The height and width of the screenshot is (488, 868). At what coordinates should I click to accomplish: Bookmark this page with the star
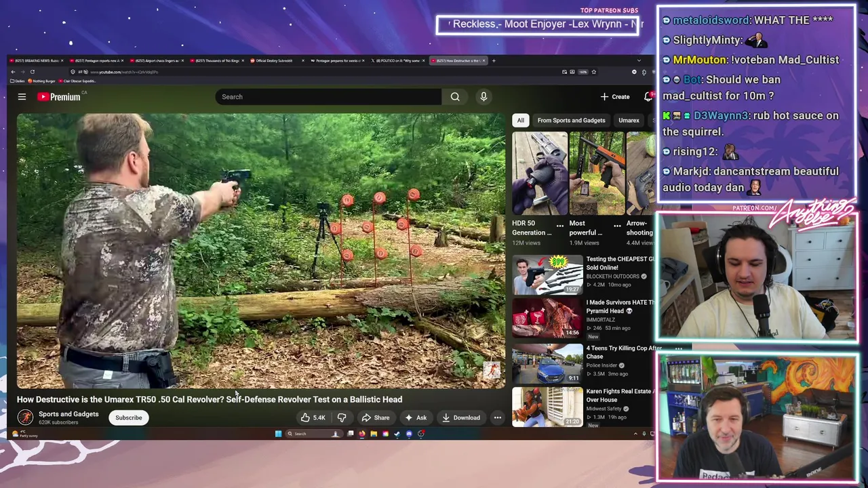(593, 72)
